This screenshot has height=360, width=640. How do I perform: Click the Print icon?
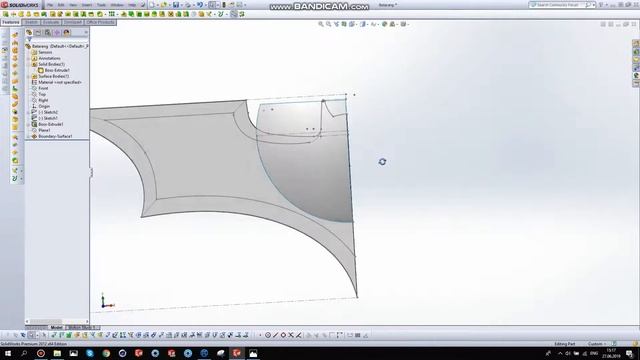(188, 5)
